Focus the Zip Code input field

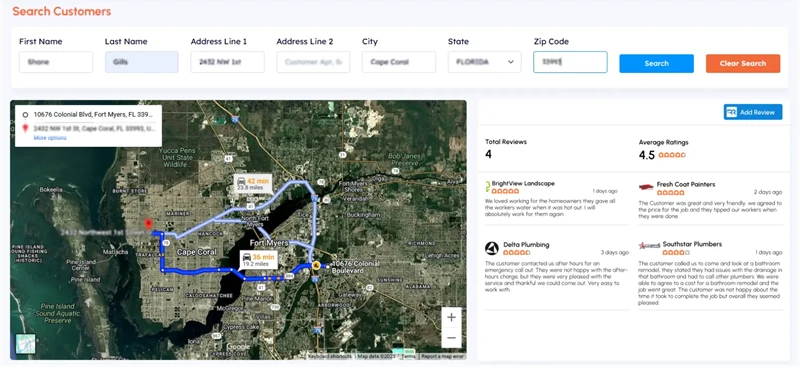[570, 62]
